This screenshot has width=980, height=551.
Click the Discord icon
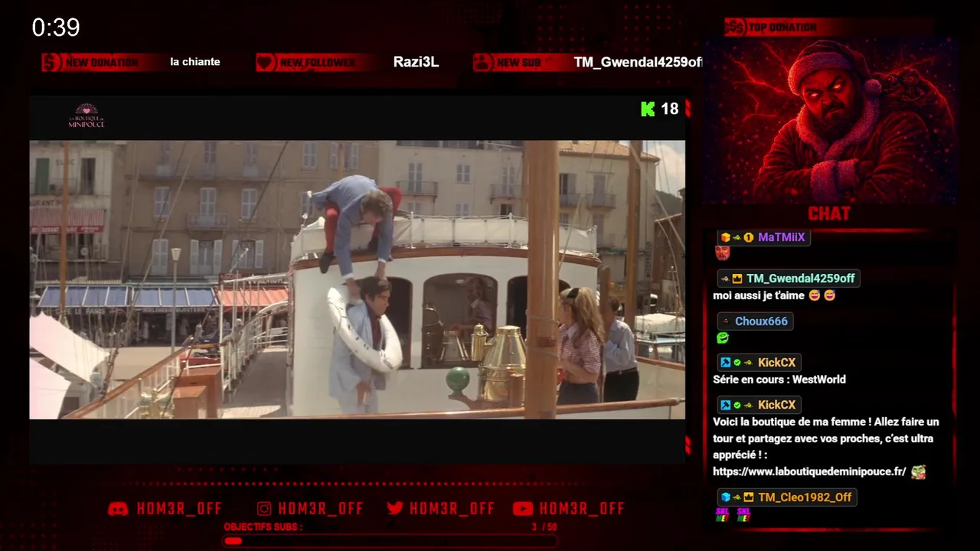coord(118,509)
